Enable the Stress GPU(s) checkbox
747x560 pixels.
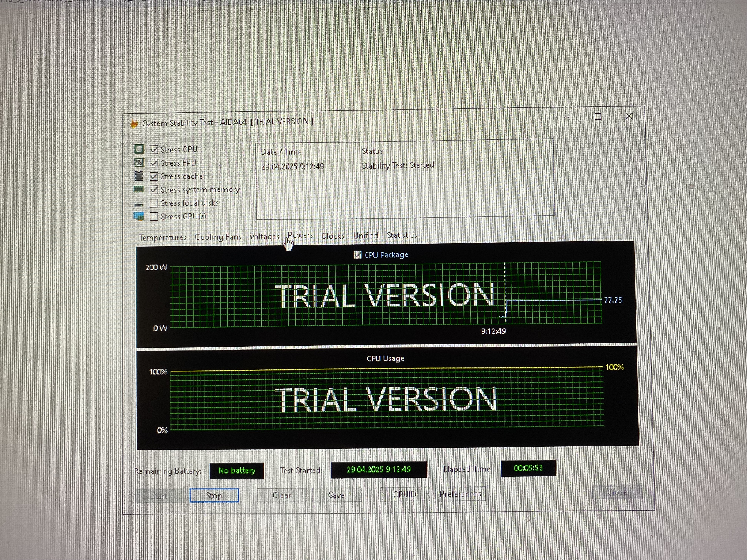(x=154, y=216)
